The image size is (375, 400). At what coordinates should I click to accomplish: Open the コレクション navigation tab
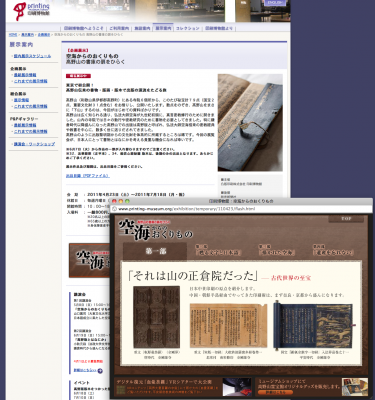coord(188,28)
